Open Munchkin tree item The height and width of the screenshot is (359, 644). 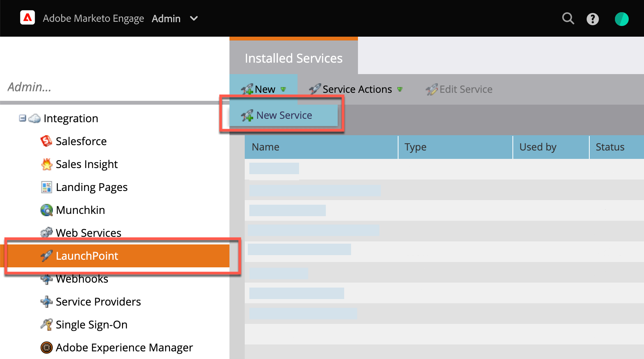(x=80, y=210)
